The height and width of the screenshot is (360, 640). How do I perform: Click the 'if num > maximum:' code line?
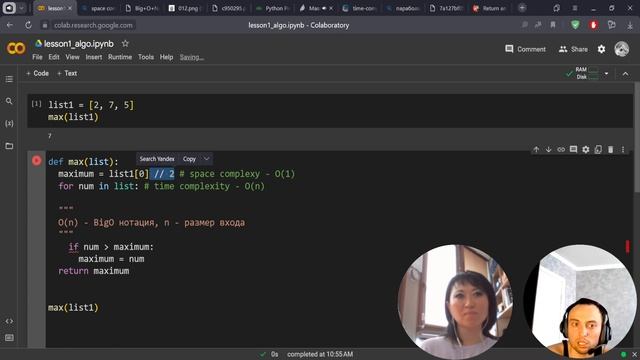tap(111, 247)
